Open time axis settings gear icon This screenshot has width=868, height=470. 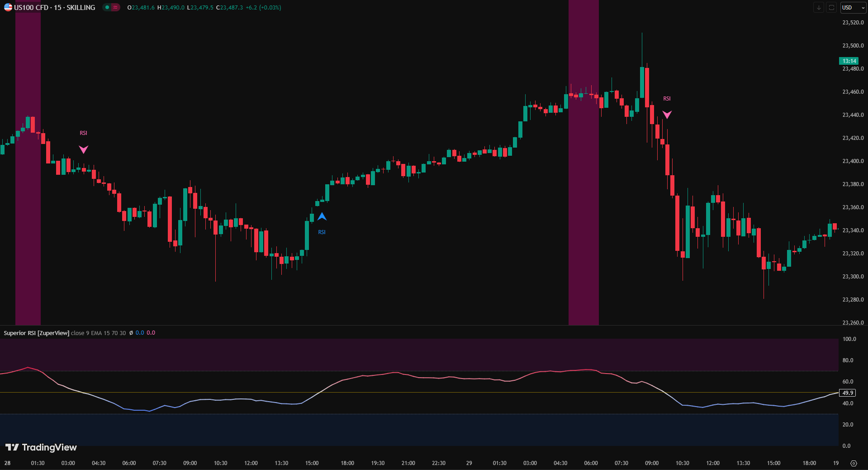[x=854, y=463]
